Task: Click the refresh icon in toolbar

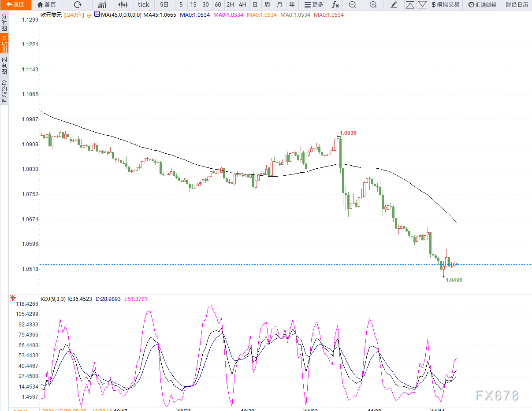Action: 78,5
